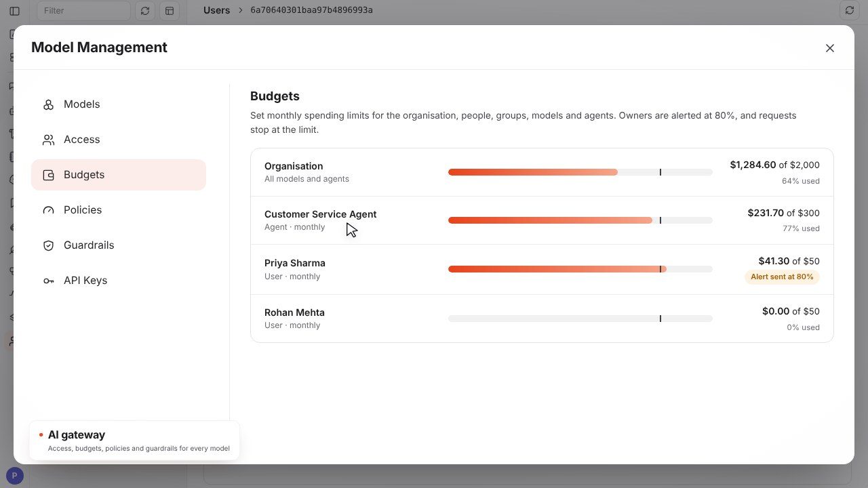Open the Rohan Mehta budget row

click(542, 319)
